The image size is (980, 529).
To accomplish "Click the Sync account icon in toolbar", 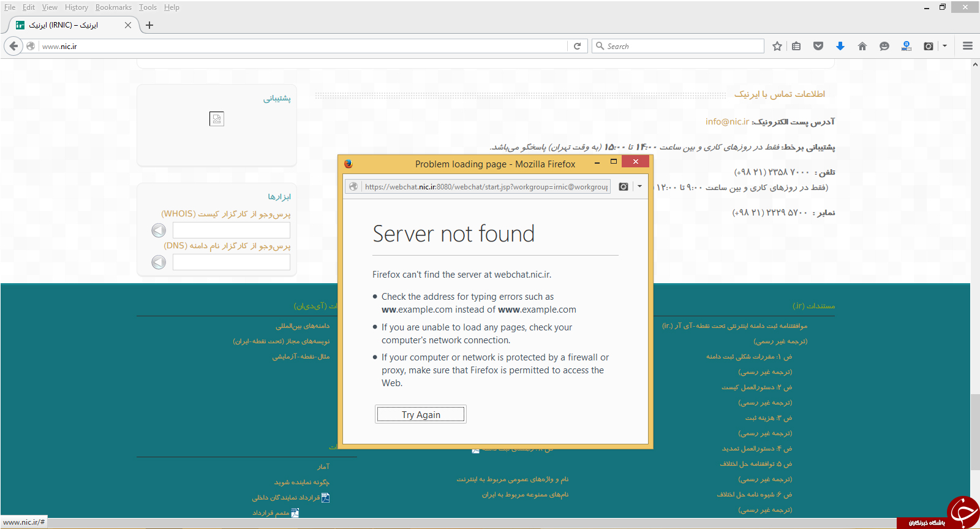I will (907, 46).
